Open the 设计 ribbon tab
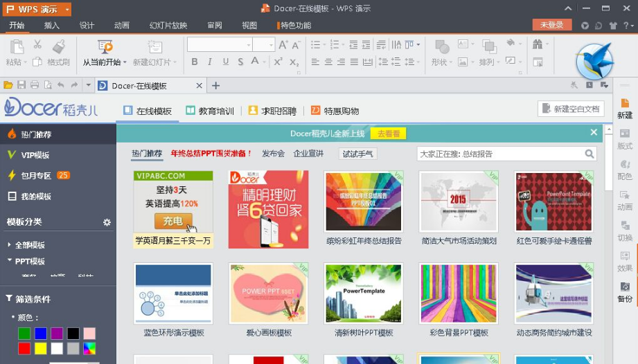Image resolution: width=638 pixels, height=364 pixels. tap(87, 25)
